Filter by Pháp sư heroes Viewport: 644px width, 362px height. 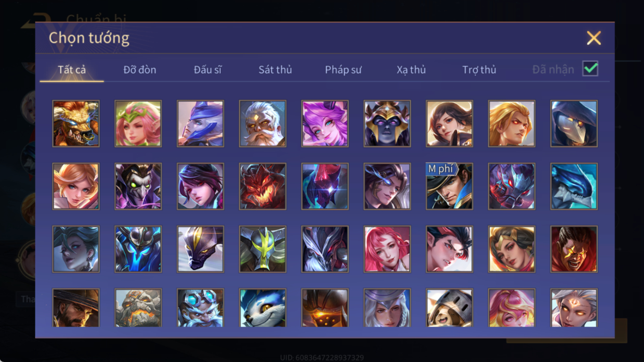pyautogui.click(x=343, y=70)
